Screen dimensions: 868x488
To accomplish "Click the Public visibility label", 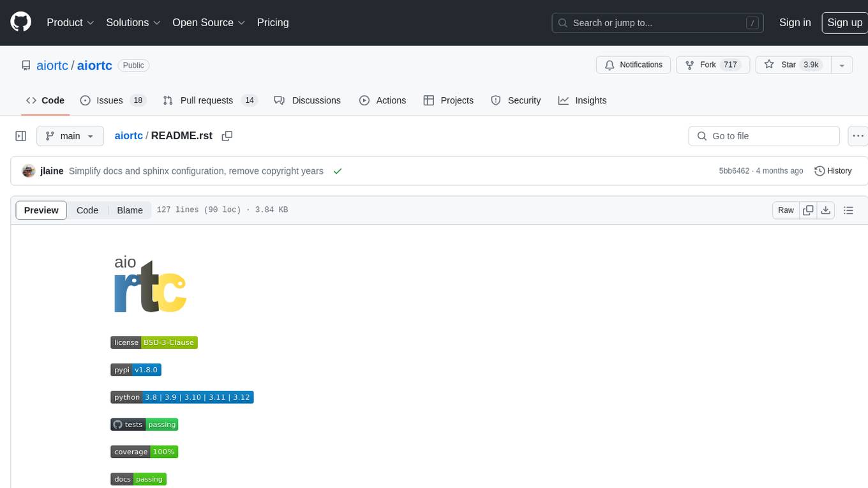I will point(133,65).
